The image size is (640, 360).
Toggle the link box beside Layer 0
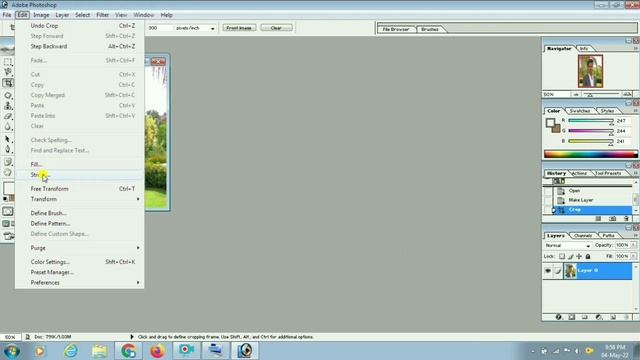click(558, 271)
